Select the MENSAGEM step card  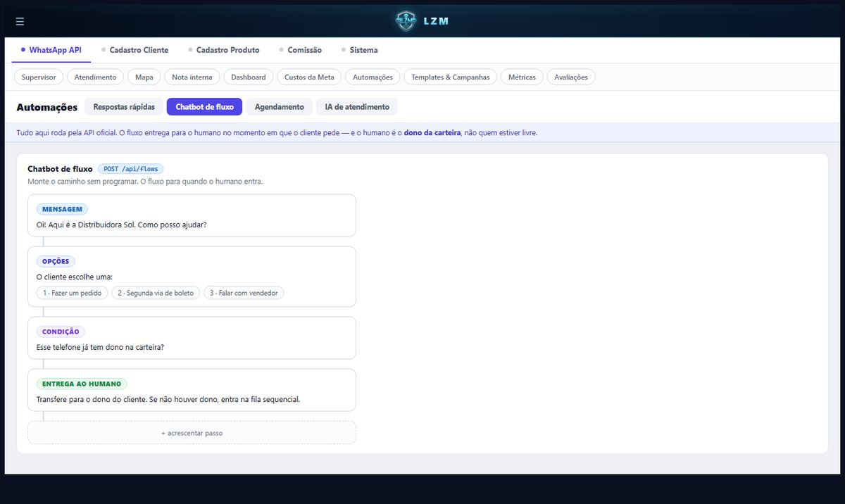tap(192, 215)
